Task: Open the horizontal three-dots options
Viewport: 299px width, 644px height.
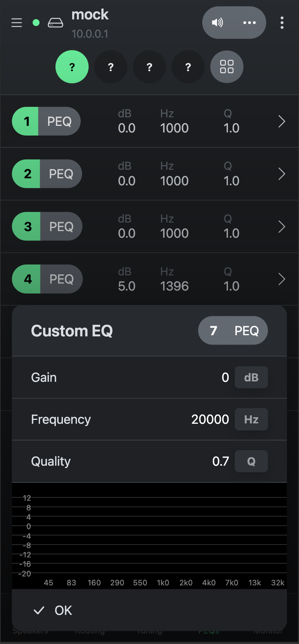Action: 249,23
